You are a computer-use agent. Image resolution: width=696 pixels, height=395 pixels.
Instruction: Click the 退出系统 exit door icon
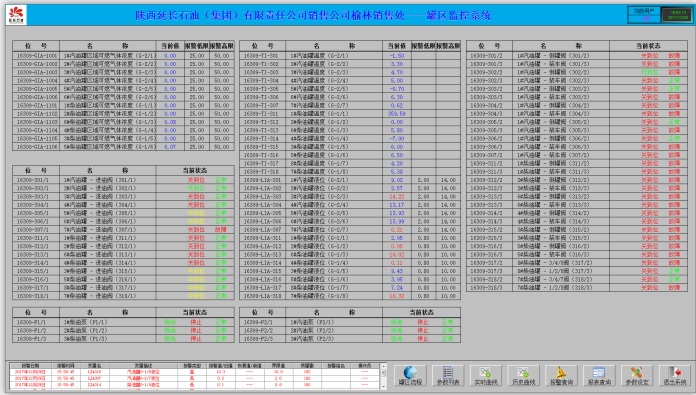[x=674, y=376]
